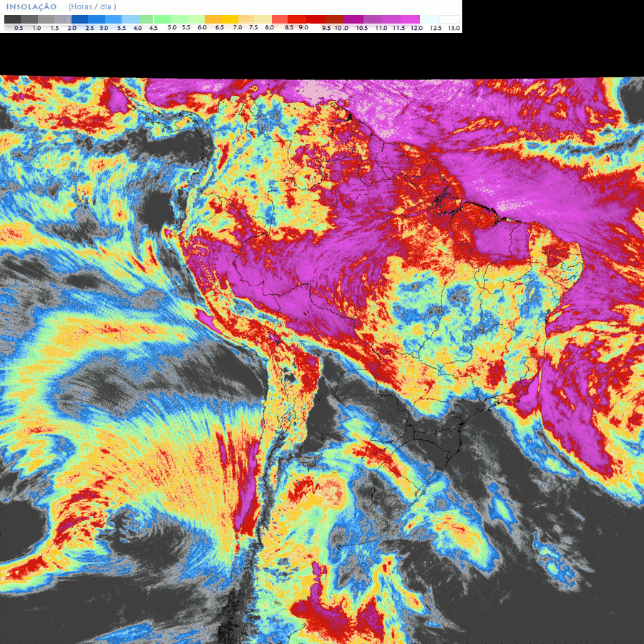Click the 0.5 scale label
Image resolution: width=644 pixels, height=644 pixels.
[19, 29]
